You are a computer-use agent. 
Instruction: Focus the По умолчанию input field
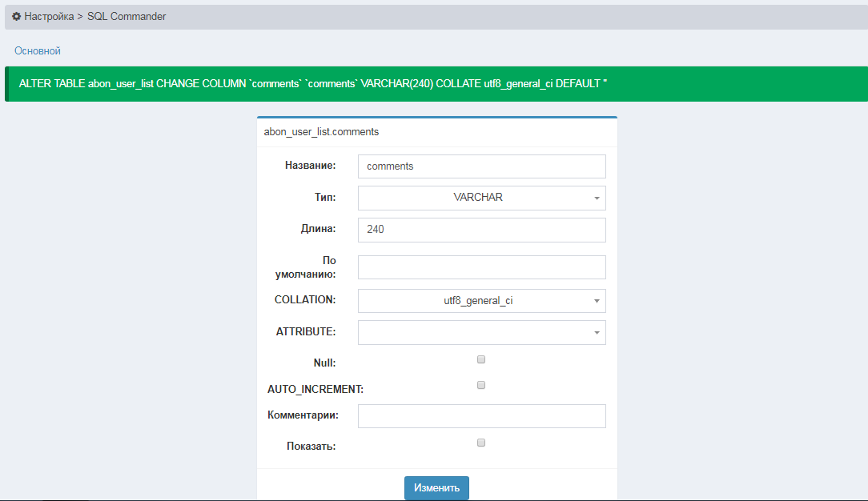pyautogui.click(x=481, y=267)
